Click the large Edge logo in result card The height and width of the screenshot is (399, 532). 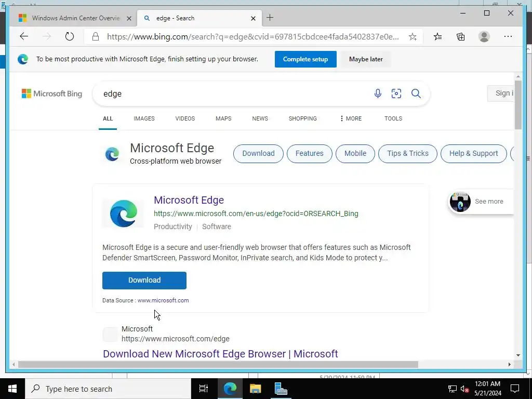click(124, 214)
